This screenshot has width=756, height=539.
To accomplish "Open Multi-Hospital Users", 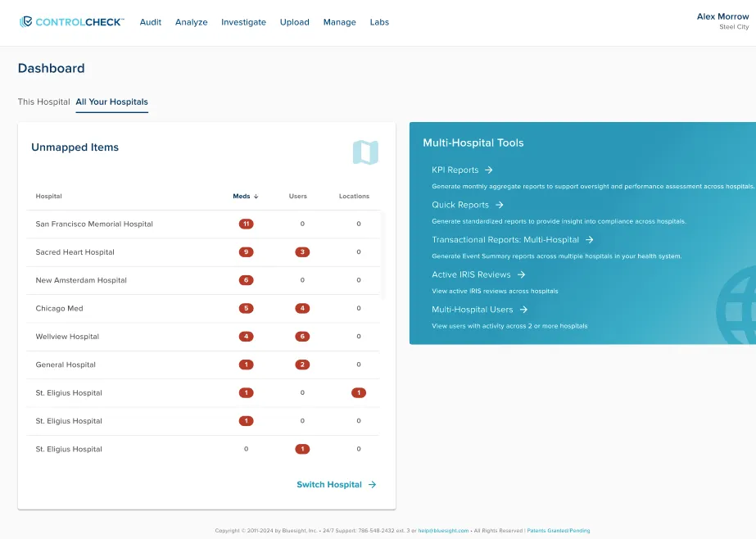I will 473,310.
